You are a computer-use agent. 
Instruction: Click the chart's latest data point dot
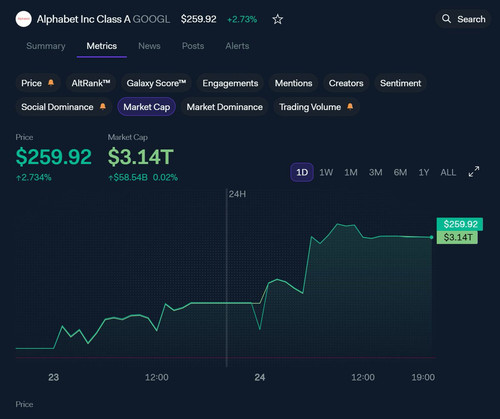click(431, 237)
